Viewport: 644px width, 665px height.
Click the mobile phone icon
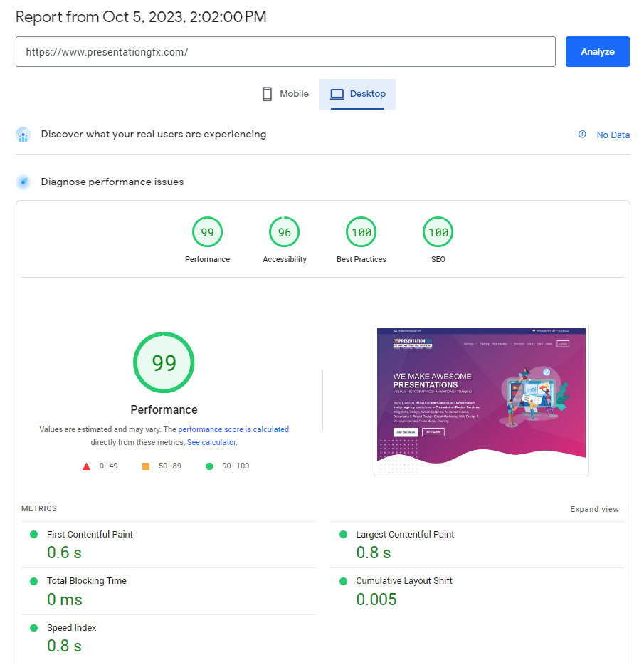pos(268,94)
